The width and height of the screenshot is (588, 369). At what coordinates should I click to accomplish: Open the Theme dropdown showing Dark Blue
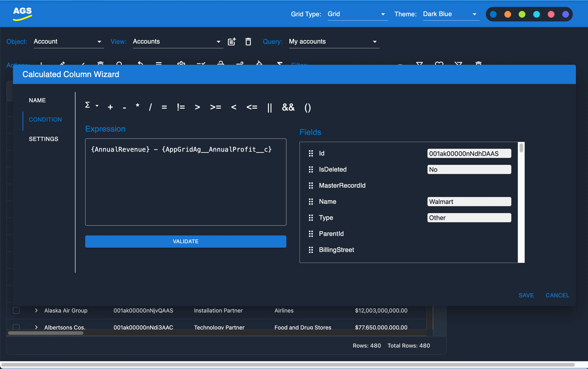(451, 14)
